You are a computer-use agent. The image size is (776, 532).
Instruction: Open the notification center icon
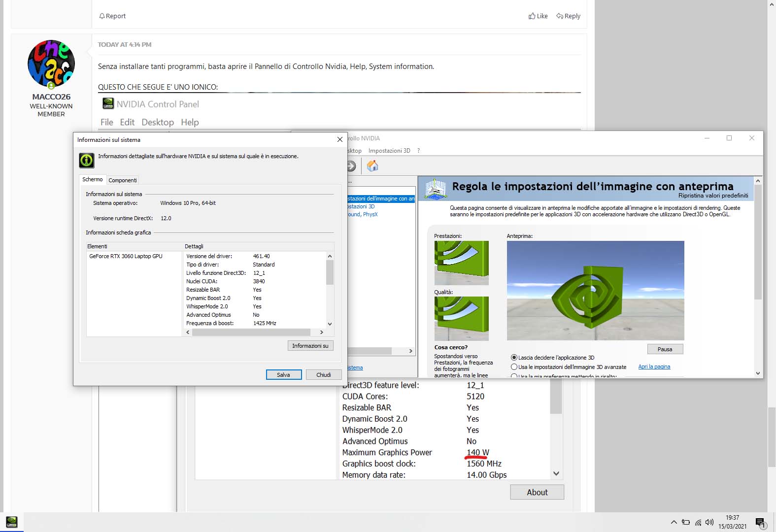(760, 523)
